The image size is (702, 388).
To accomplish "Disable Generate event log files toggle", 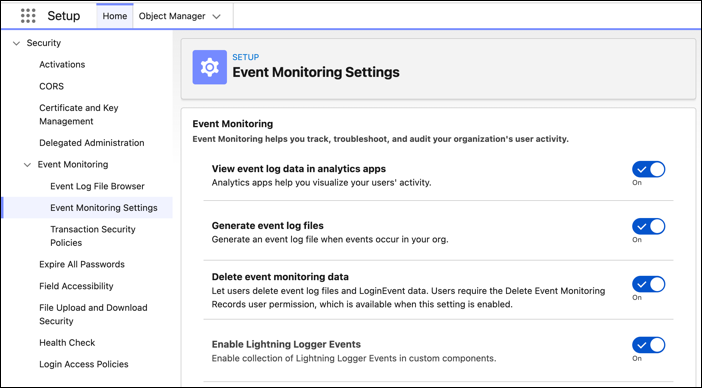I will coord(648,226).
